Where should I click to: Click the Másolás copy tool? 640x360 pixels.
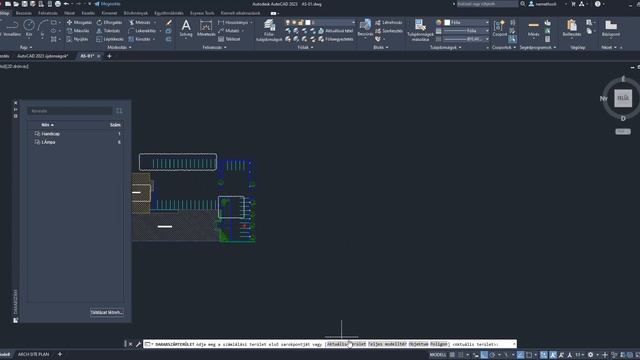pyautogui.click(x=78, y=31)
